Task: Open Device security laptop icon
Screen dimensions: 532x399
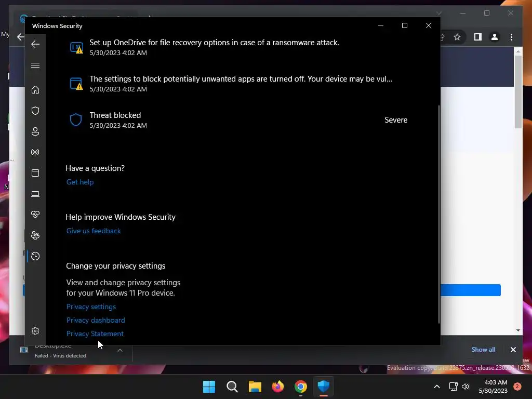Action: tap(35, 194)
